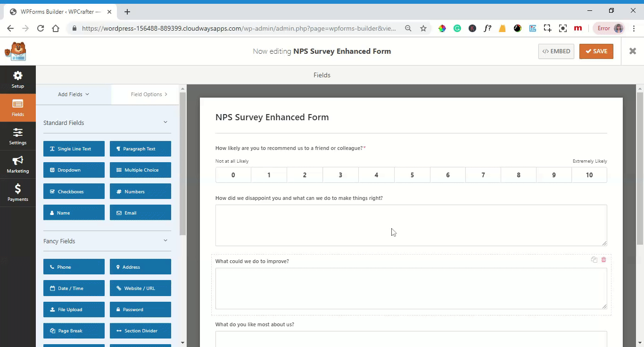Click the f? font identifier extension icon
Viewport: 644px width, 347px height.
tap(487, 28)
